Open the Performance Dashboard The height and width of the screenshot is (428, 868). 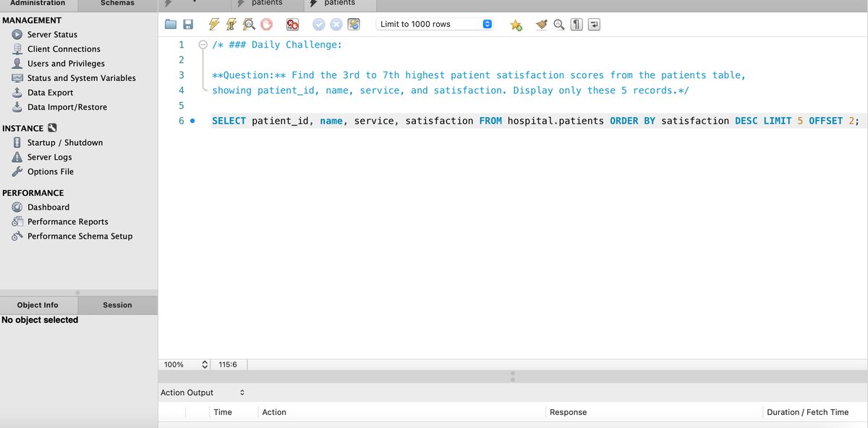48,207
